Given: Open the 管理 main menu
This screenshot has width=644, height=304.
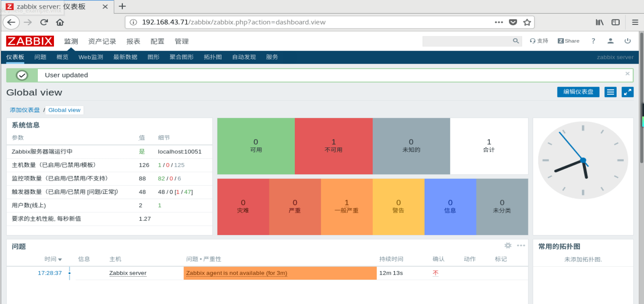Looking at the screenshot, I should click(181, 41).
